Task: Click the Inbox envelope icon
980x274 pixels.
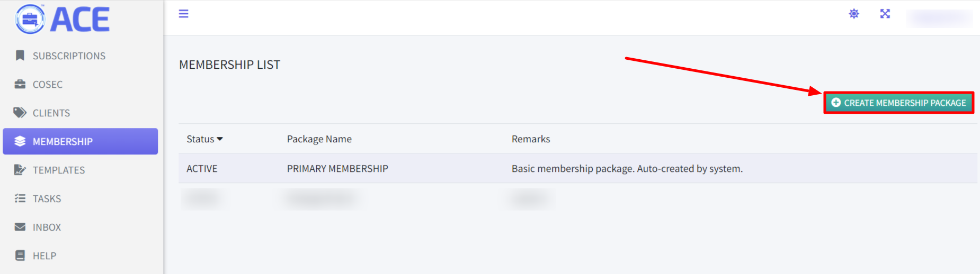Action: [20, 227]
